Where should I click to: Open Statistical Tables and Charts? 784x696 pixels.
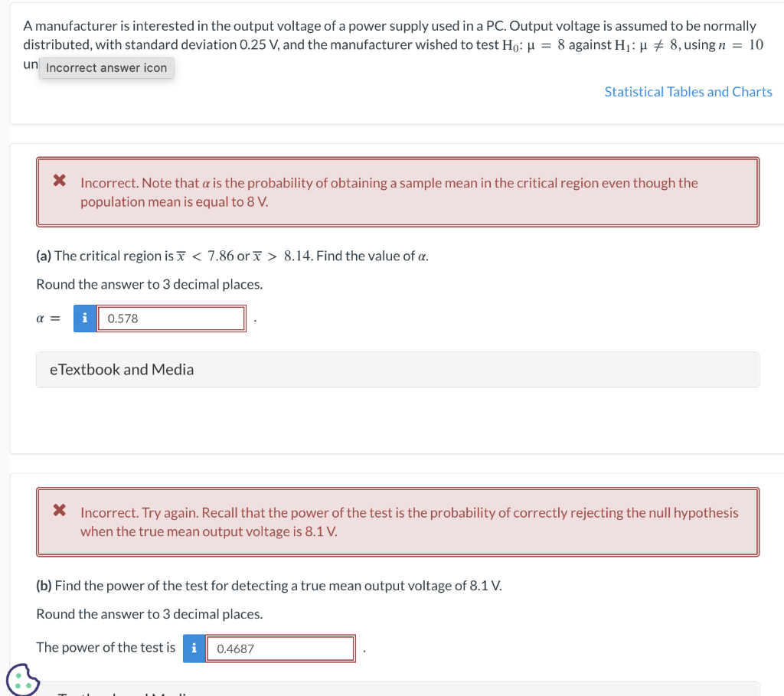[x=688, y=91]
